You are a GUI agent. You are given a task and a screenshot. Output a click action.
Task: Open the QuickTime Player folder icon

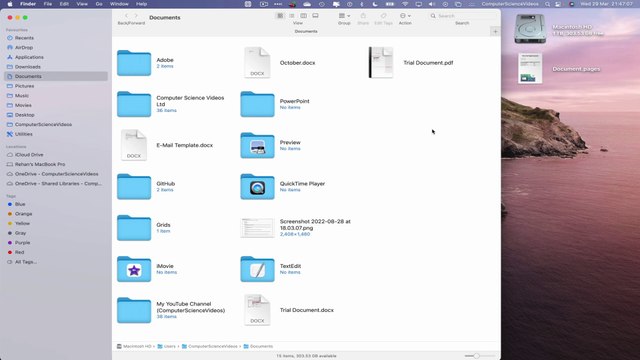tap(257, 187)
